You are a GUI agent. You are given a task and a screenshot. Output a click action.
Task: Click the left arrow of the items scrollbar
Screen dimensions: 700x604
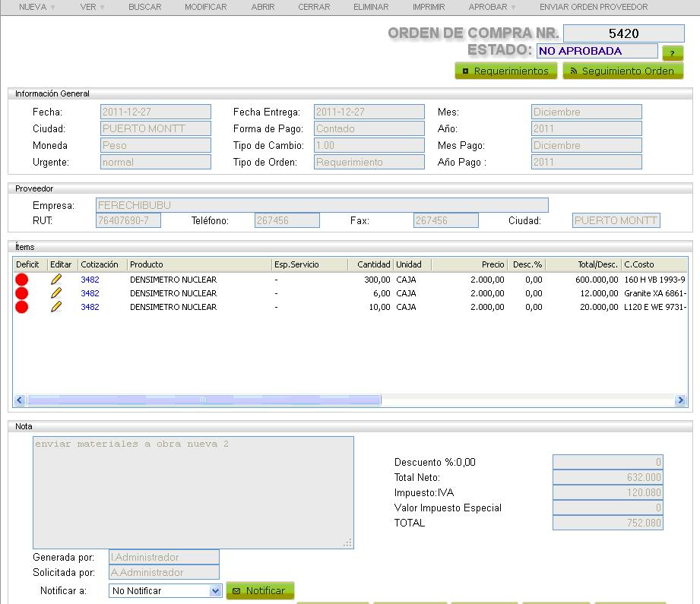click(x=20, y=400)
